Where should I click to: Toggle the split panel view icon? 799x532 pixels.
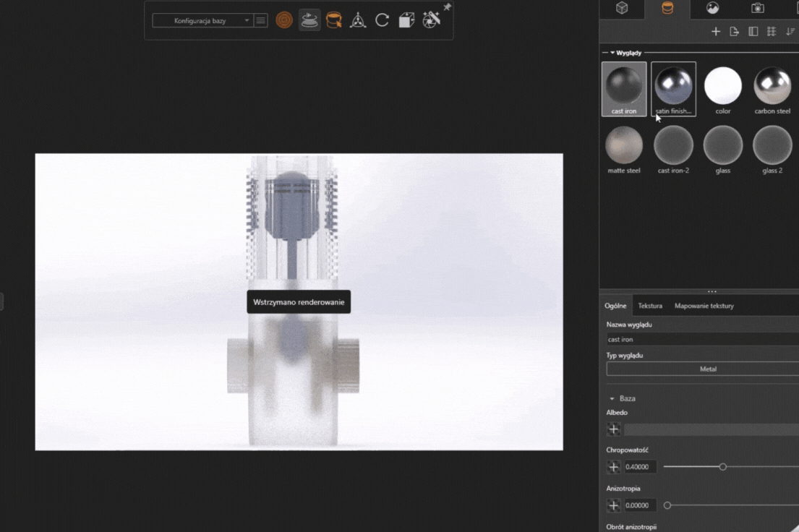coord(753,32)
